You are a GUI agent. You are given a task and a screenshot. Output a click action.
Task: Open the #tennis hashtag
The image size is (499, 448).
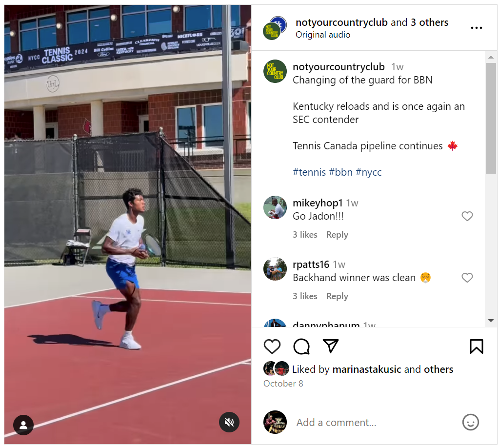(x=309, y=172)
